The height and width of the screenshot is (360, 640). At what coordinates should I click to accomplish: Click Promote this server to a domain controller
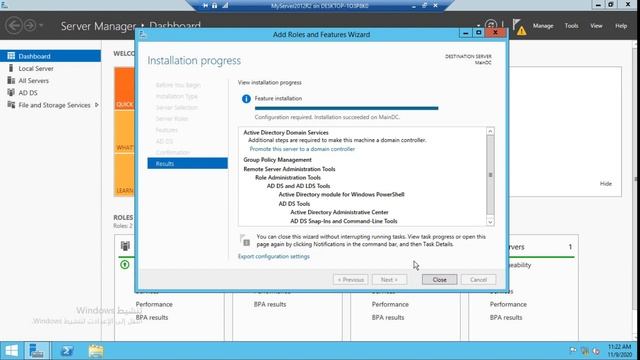pyautogui.click(x=302, y=149)
